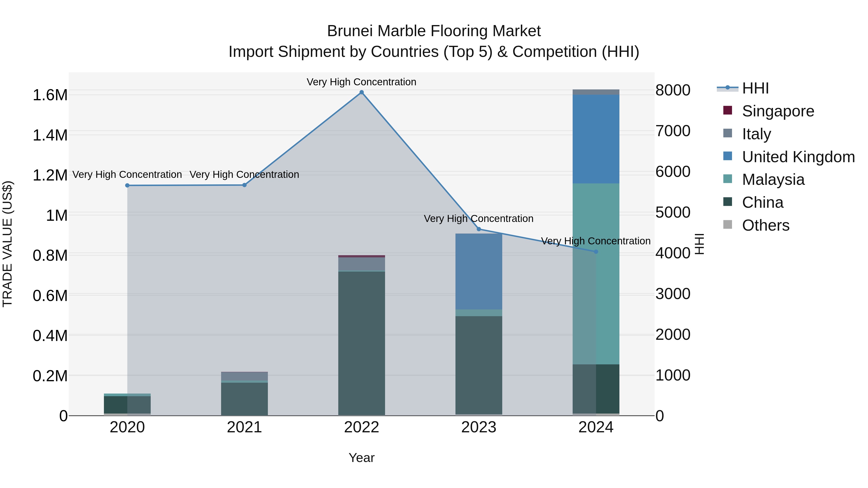Click the Singapore segment atop 2022 bar
The image size is (868, 488).
pyautogui.click(x=362, y=256)
